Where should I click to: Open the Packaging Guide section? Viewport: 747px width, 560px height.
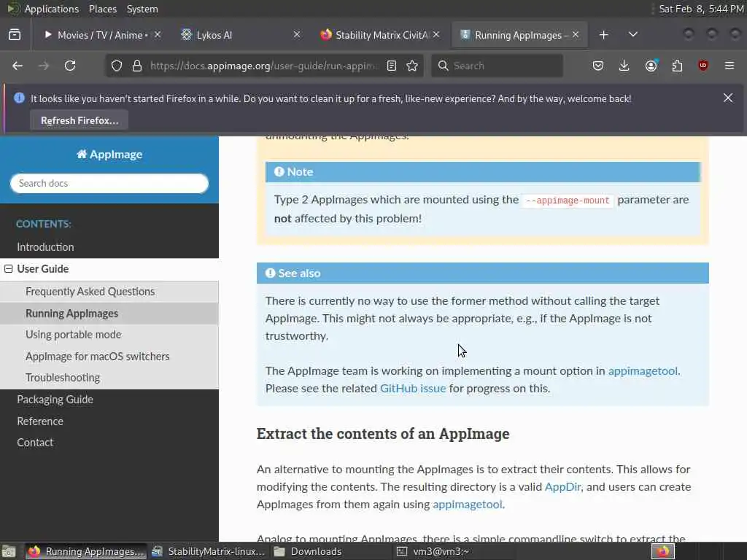click(x=55, y=400)
